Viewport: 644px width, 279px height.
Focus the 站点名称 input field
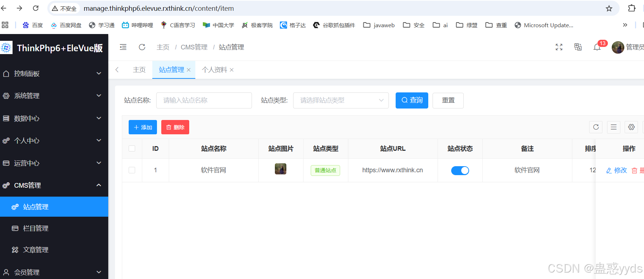pos(204,100)
